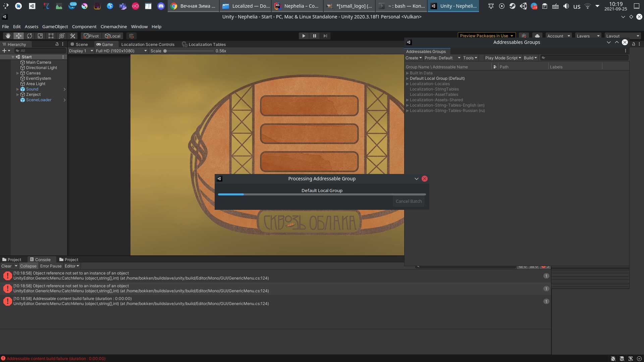Screen dimensions: 644x362
Task: Toggle Local coordinate mode
Action: pos(113,36)
